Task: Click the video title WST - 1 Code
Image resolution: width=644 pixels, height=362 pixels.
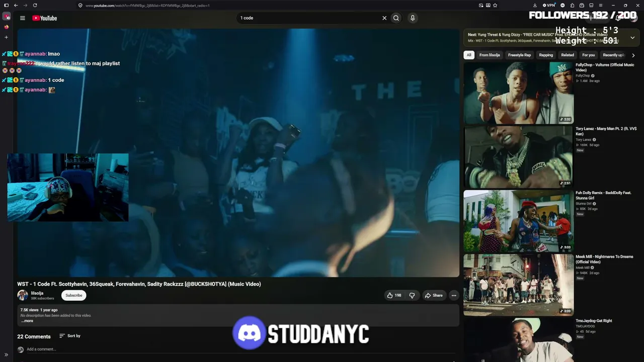Action: pyautogui.click(x=139, y=284)
